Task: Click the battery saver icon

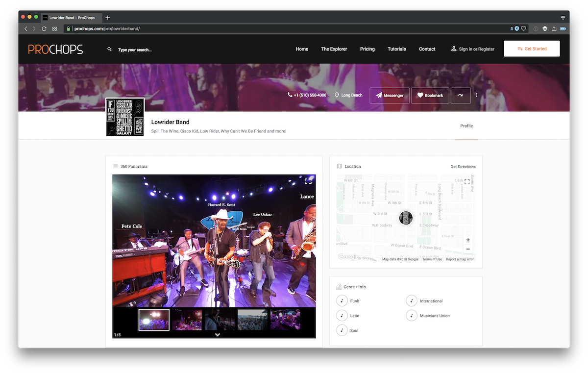Action: (563, 29)
